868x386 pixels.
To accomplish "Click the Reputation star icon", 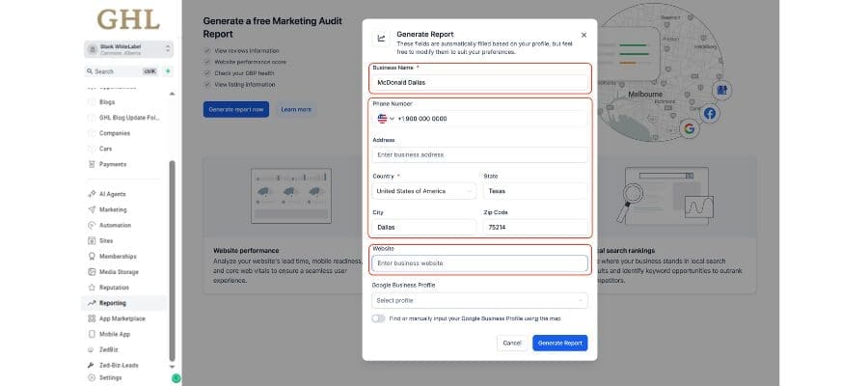I will (92, 288).
